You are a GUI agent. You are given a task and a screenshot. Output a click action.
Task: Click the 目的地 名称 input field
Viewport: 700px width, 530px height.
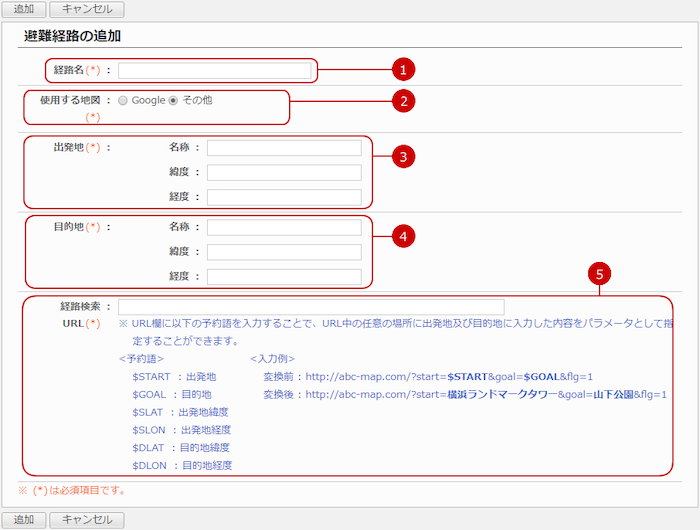coord(284,228)
